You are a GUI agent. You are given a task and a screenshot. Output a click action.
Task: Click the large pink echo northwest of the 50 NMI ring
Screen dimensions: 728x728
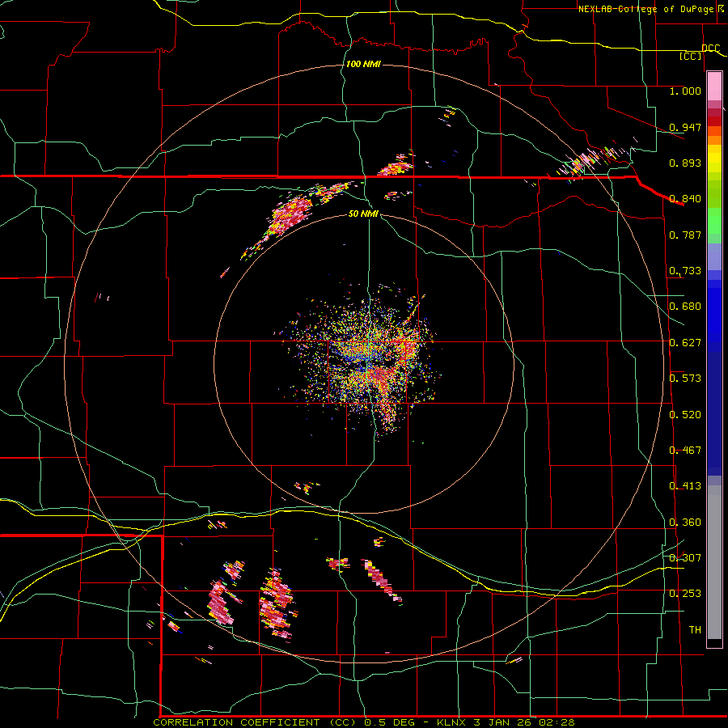289,216
